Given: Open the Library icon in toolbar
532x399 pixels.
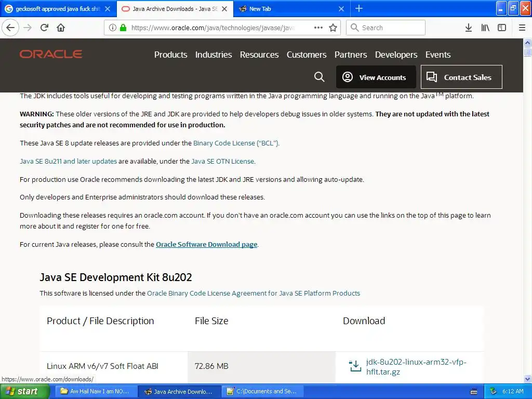Looking at the screenshot, I should pos(485,28).
